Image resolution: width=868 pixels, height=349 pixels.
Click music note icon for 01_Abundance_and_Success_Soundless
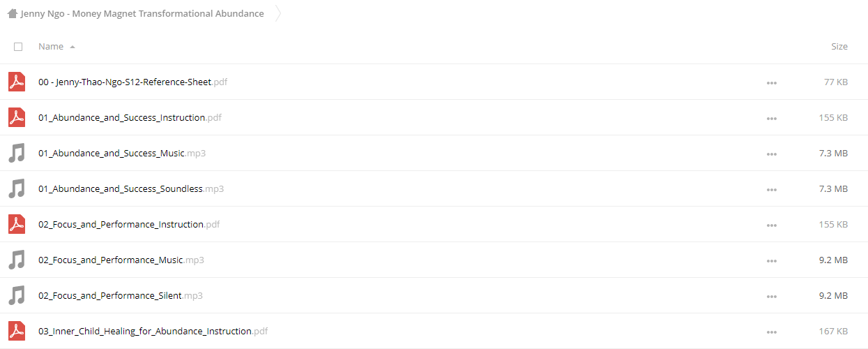(17, 188)
